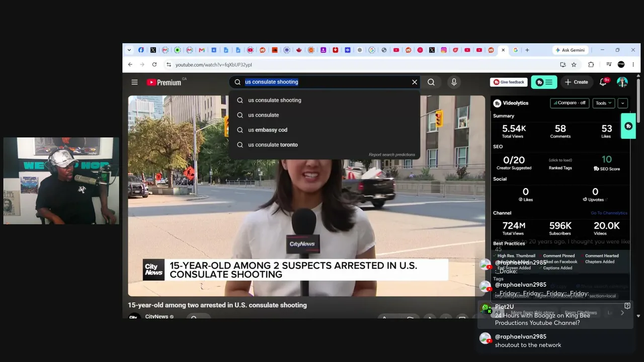Load Ranked Tags via '(click to load)'
The height and width of the screenshot is (362, 644).
pos(560,160)
